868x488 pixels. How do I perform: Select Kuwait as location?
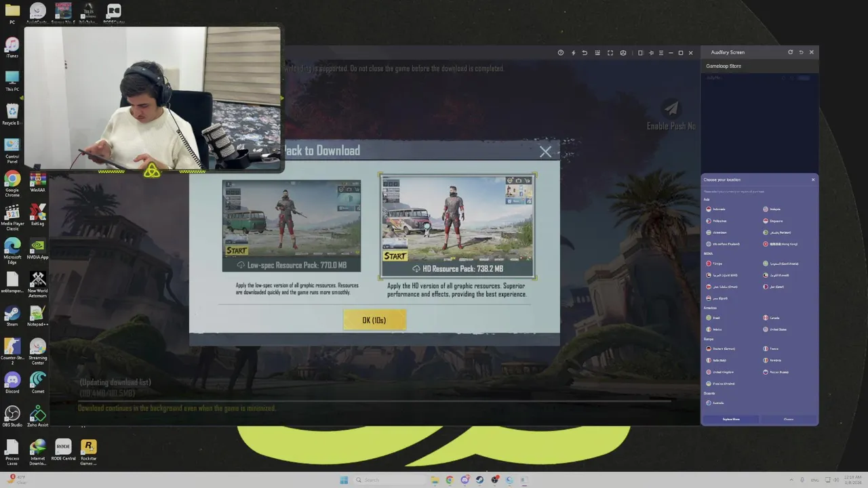click(776, 275)
